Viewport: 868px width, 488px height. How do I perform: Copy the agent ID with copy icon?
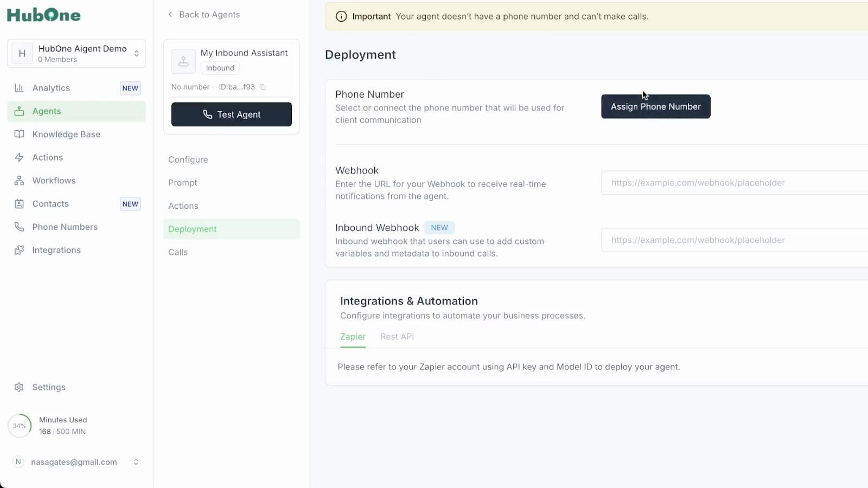263,87
